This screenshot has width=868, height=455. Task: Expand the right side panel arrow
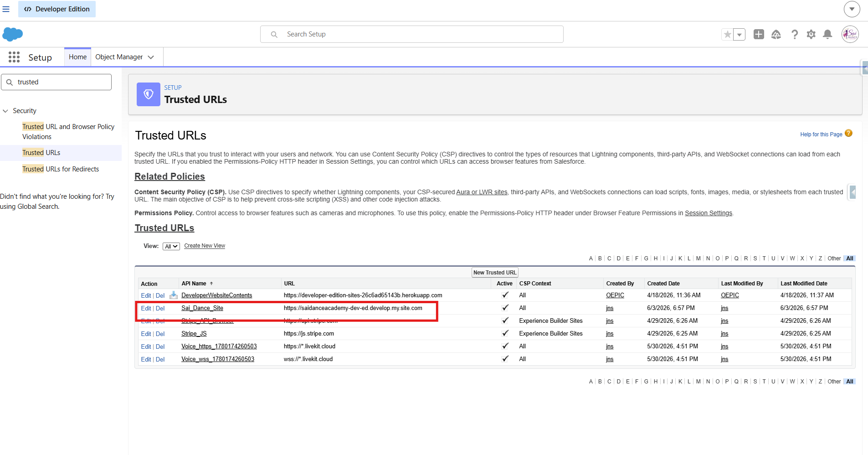[853, 192]
